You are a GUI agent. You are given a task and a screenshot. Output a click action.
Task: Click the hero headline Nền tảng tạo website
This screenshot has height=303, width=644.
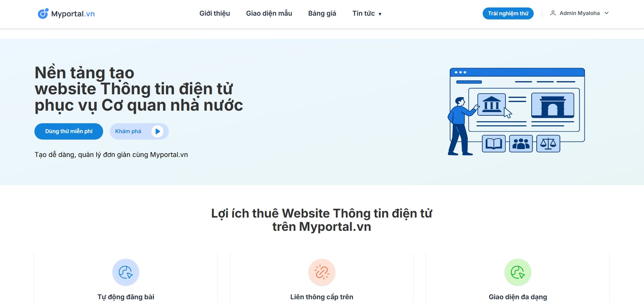(139, 89)
